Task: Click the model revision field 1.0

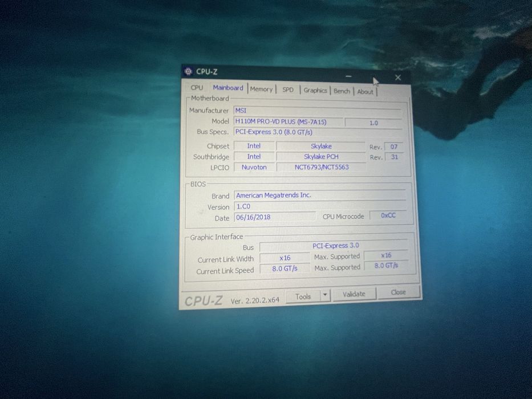Action: point(373,123)
